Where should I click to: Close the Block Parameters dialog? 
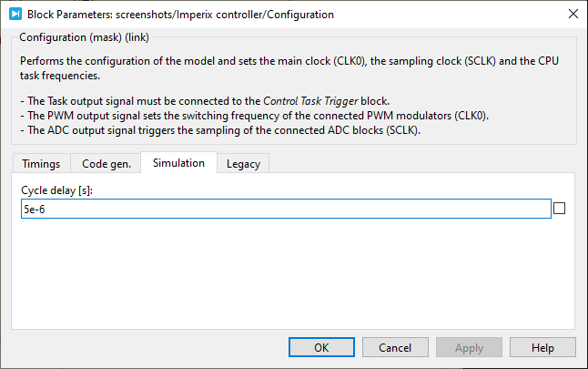pyautogui.click(x=572, y=15)
